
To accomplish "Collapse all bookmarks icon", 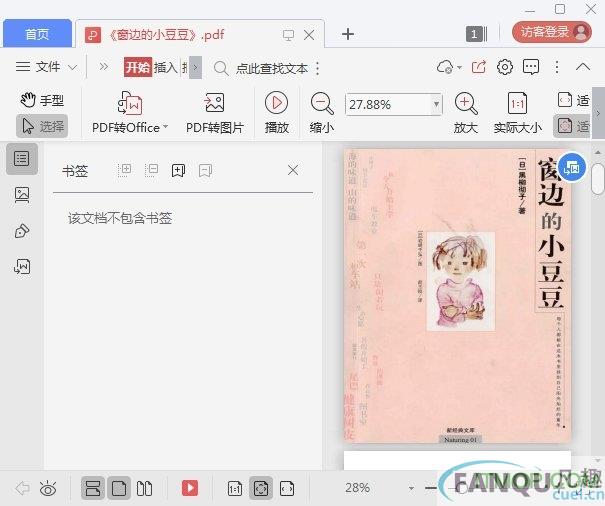I will [x=151, y=170].
